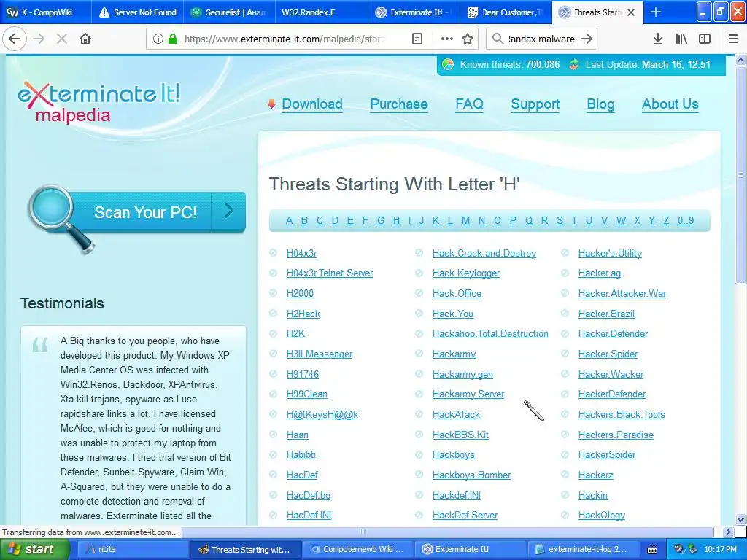Open the About Us link
The height and width of the screenshot is (560, 747).
pos(670,104)
